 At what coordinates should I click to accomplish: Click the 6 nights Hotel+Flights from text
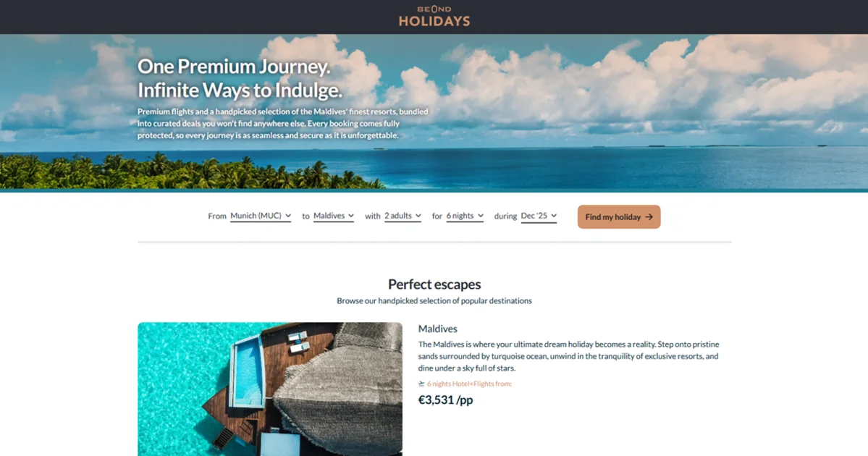click(469, 384)
